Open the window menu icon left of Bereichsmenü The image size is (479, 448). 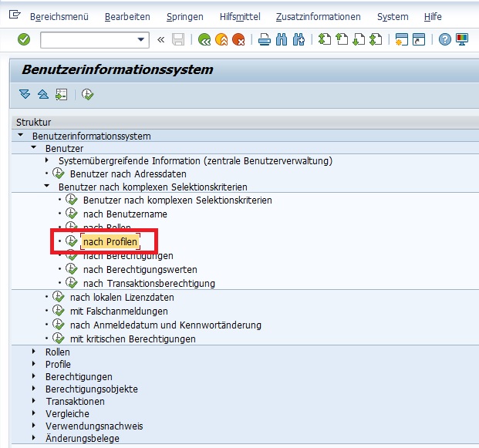click(x=15, y=15)
